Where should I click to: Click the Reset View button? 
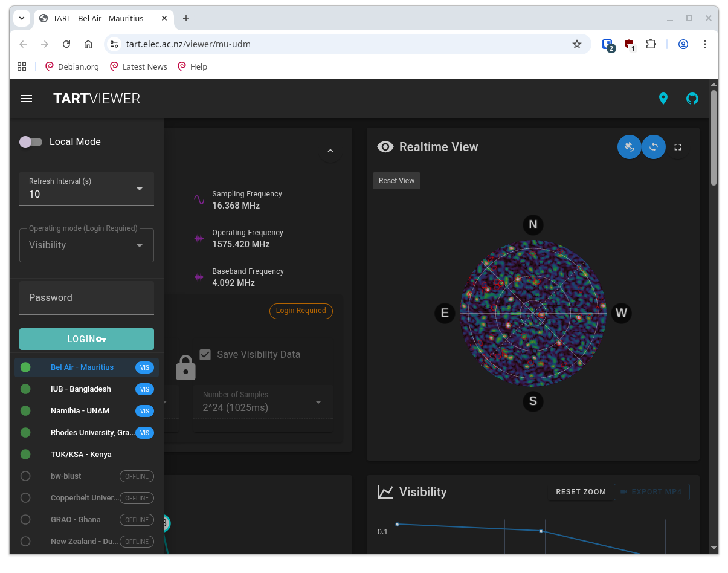click(x=396, y=181)
